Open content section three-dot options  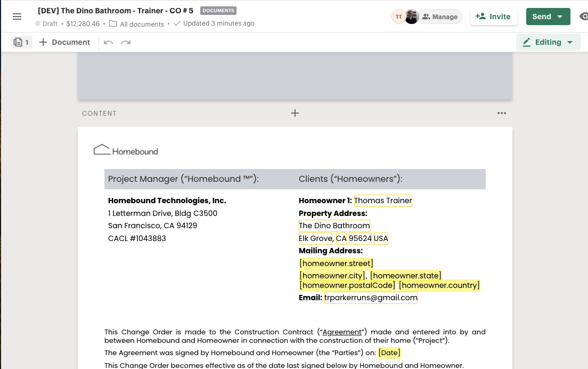click(502, 113)
